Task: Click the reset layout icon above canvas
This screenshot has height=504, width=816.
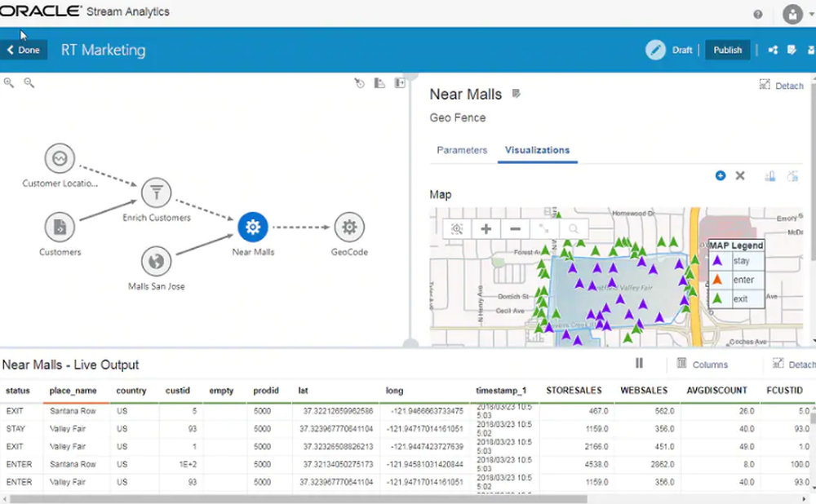Action: tap(360, 82)
